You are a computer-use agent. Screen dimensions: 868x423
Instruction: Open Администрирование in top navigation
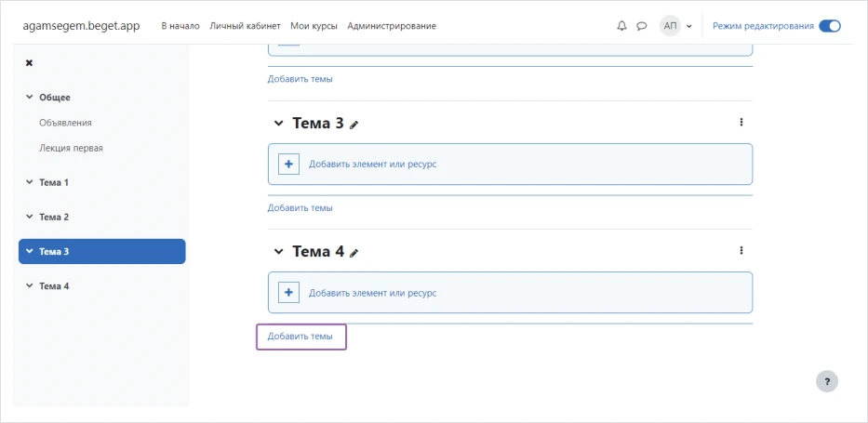[391, 26]
